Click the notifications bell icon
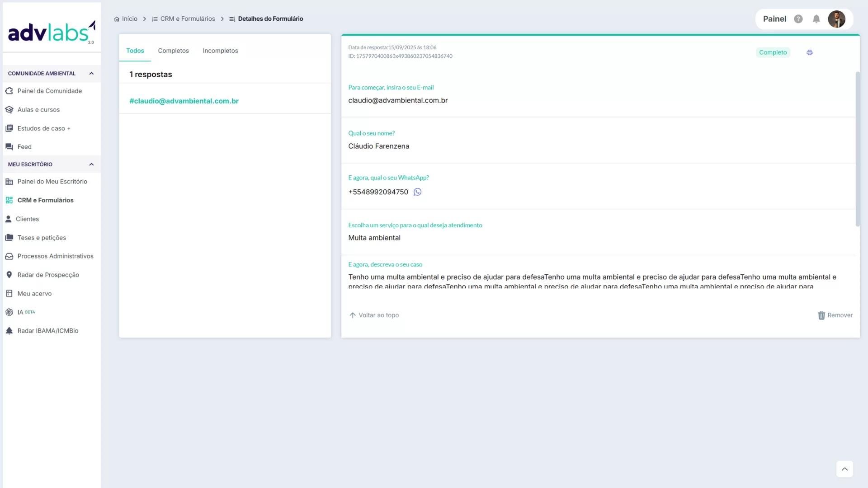Image resolution: width=868 pixels, height=488 pixels. tap(816, 19)
